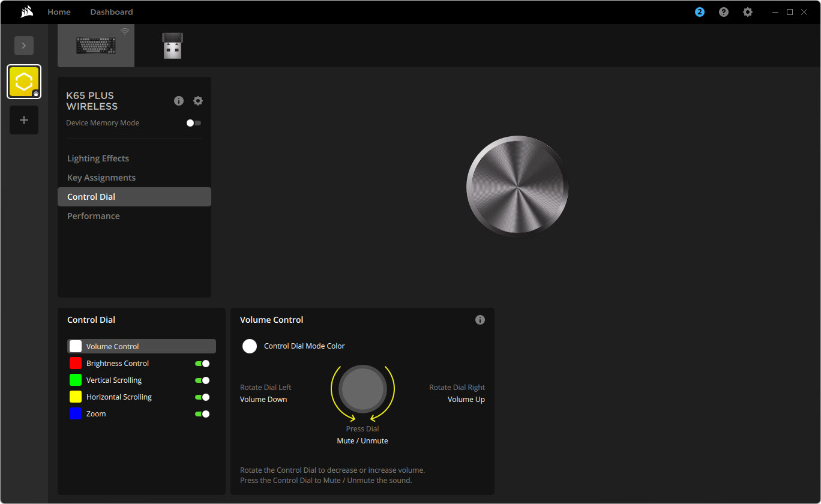Open the notifications badge showing 2
This screenshot has height=504, width=821.
tap(700, 12)
